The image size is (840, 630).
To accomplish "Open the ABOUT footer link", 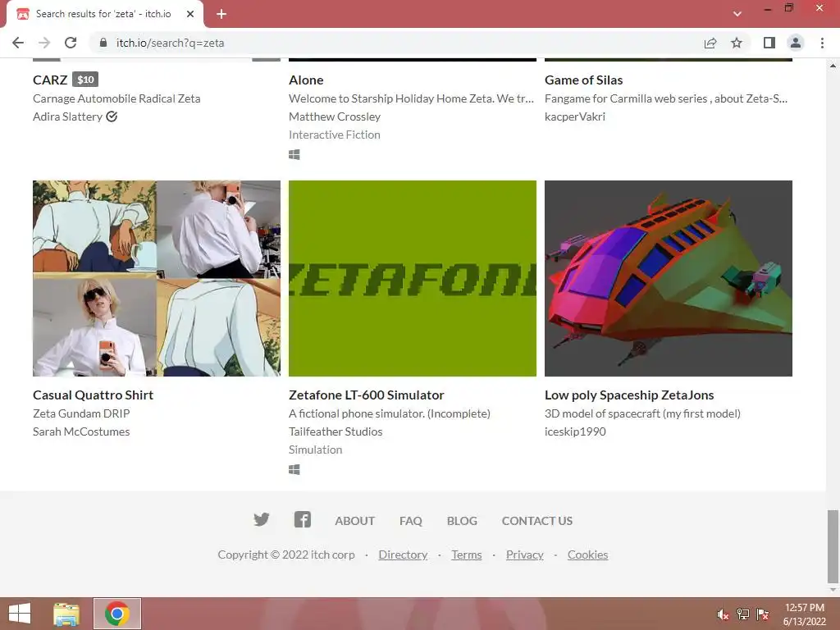I will [x=354, y=521].
